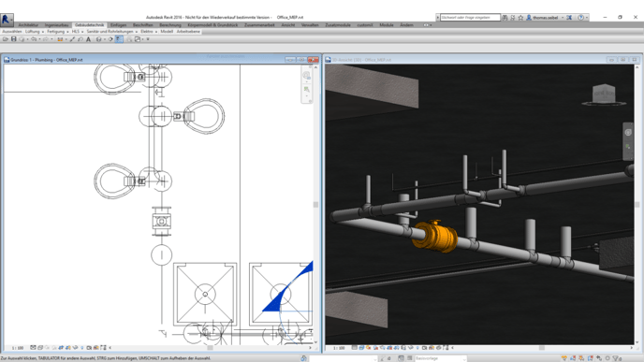
Task: Open the Revit application menu button
Action: pyautogui.click(x=7, y=19)
